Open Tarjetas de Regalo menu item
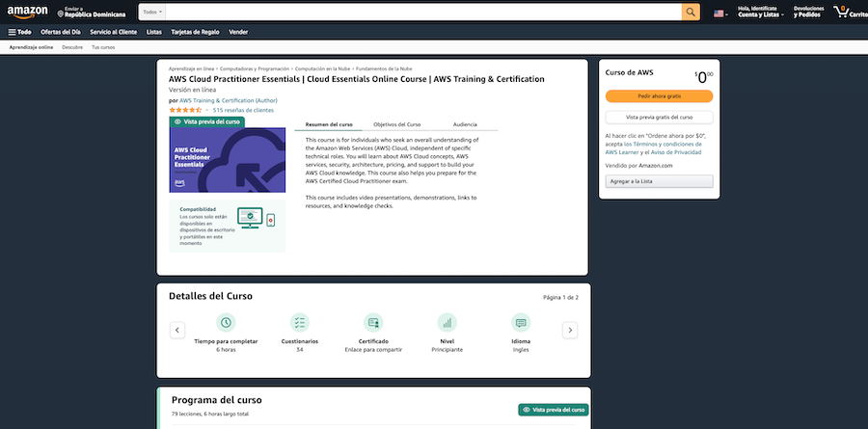The width and height of the screenshot is (868, 429). 195,32
